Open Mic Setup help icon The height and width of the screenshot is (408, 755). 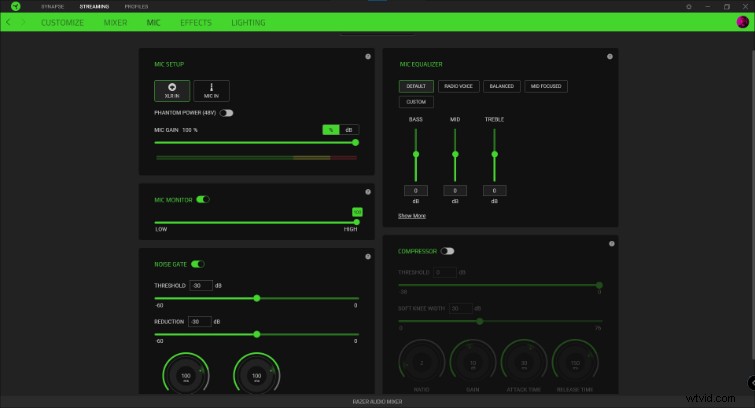pos(368,56)
